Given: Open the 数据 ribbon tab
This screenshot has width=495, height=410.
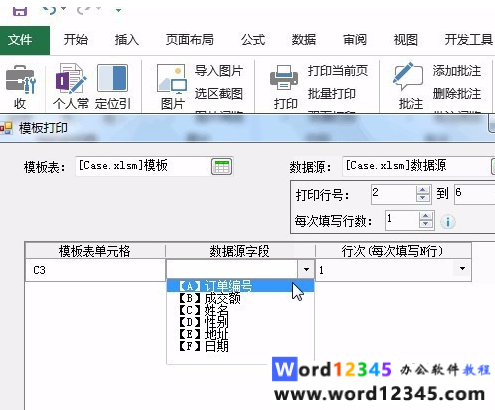Looking at the screenshot, I should [304, 40].
